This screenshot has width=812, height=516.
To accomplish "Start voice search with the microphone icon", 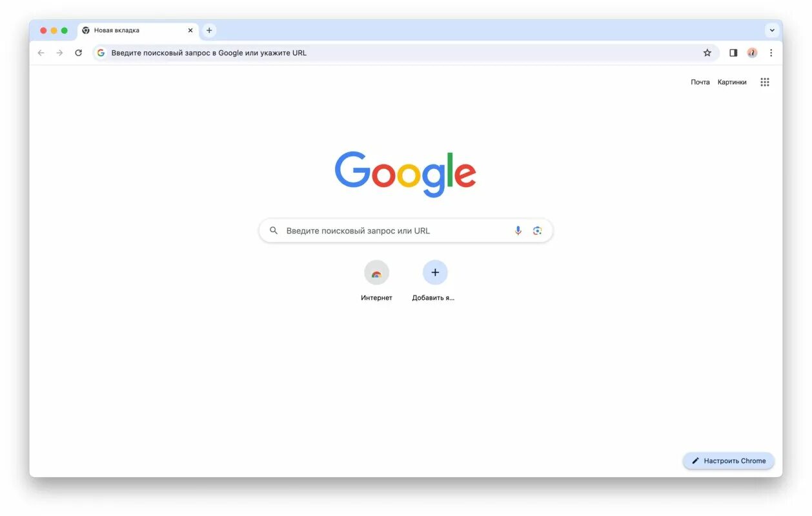I will pos(518,230).
